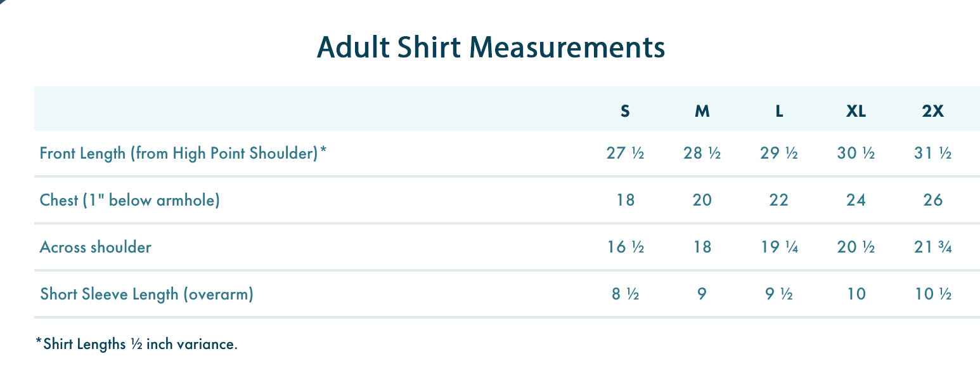Click the L size column header
The height and width of the screenshot is (382, 980).
point(779,112)
